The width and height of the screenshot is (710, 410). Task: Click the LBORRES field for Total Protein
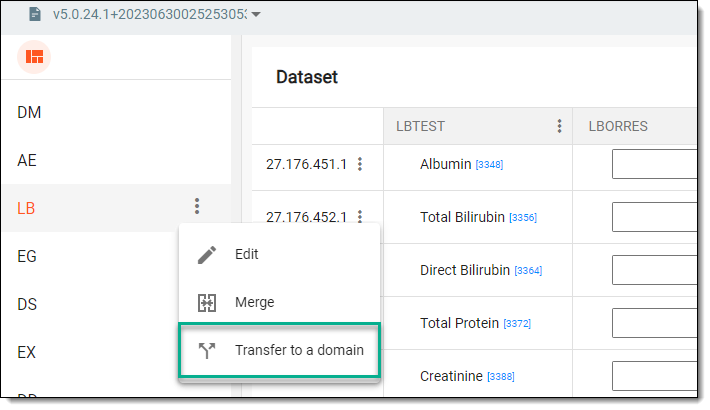point(654,323)
